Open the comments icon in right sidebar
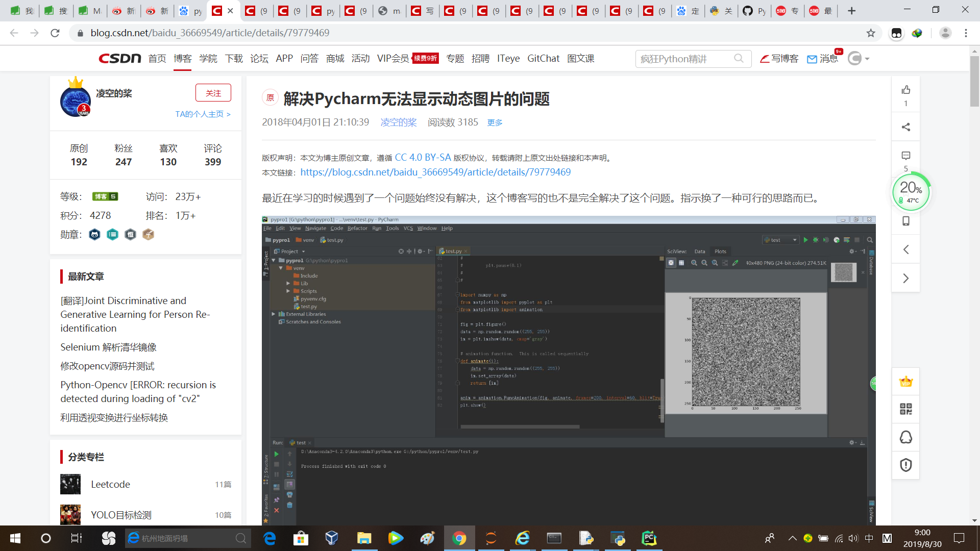Viewport: 980px width, 551px height. coord(905,156)
